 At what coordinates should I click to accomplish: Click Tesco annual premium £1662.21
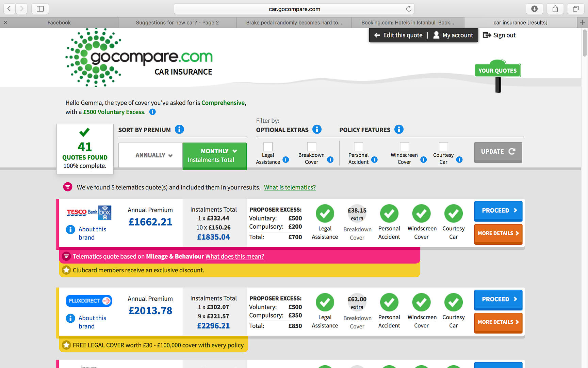[x=150, y=222]
